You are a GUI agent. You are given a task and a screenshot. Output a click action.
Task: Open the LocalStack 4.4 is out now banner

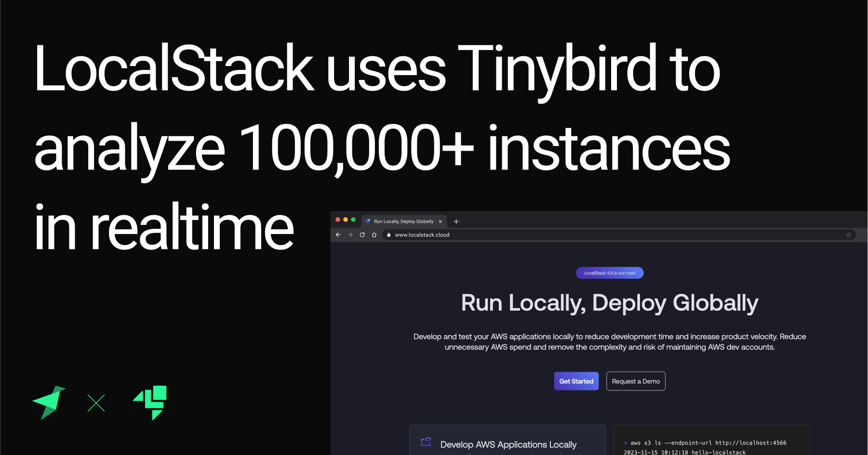pos(610,273)
